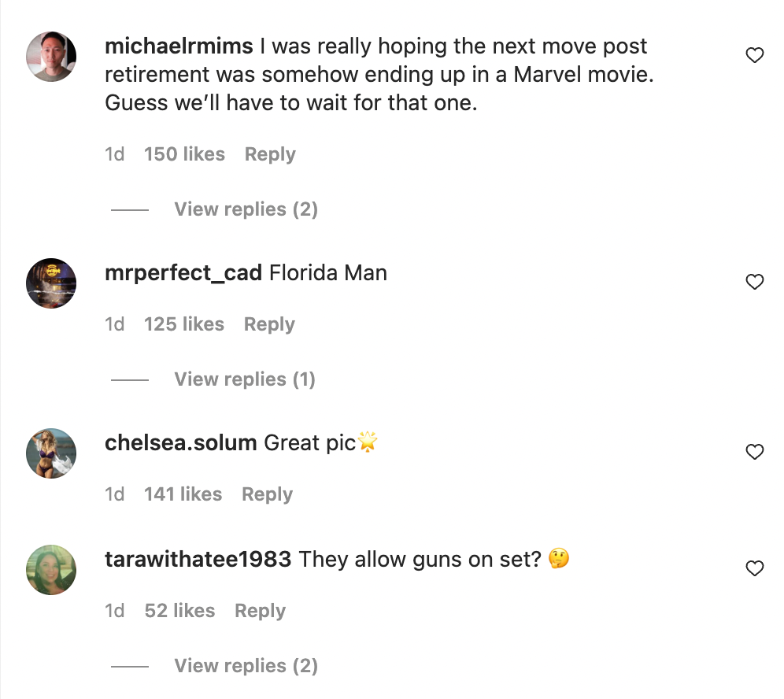Open michaelrmims' username link
Image resolution: width=784 pixels, height=699 pixels.
click(x=178, y=46)
